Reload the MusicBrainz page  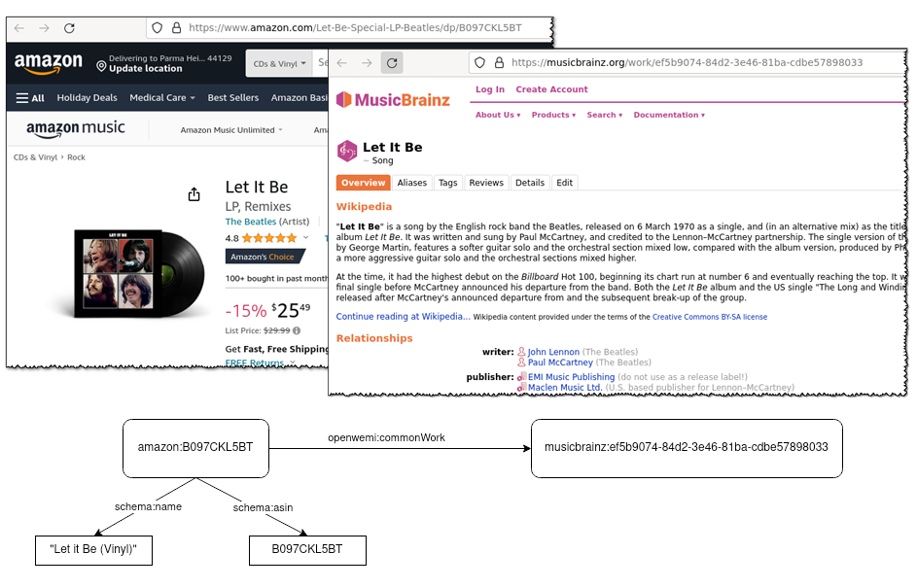(391, 63)
